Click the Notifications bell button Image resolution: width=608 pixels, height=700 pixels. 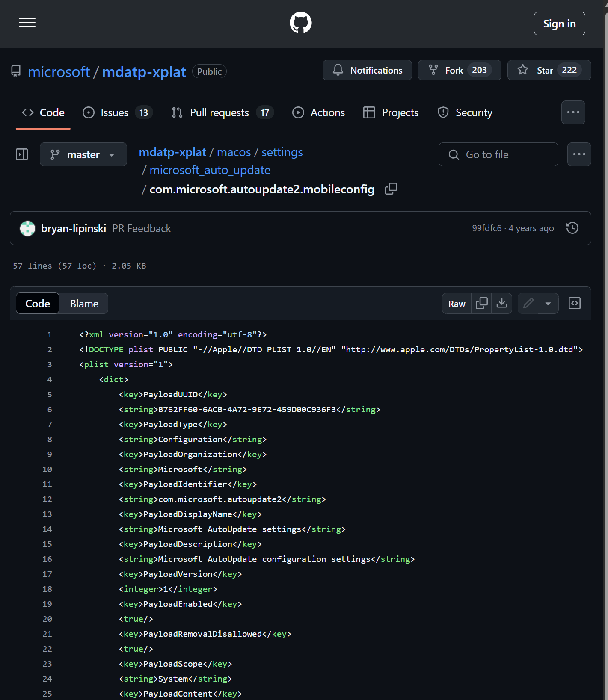click(x=367, y=70)
